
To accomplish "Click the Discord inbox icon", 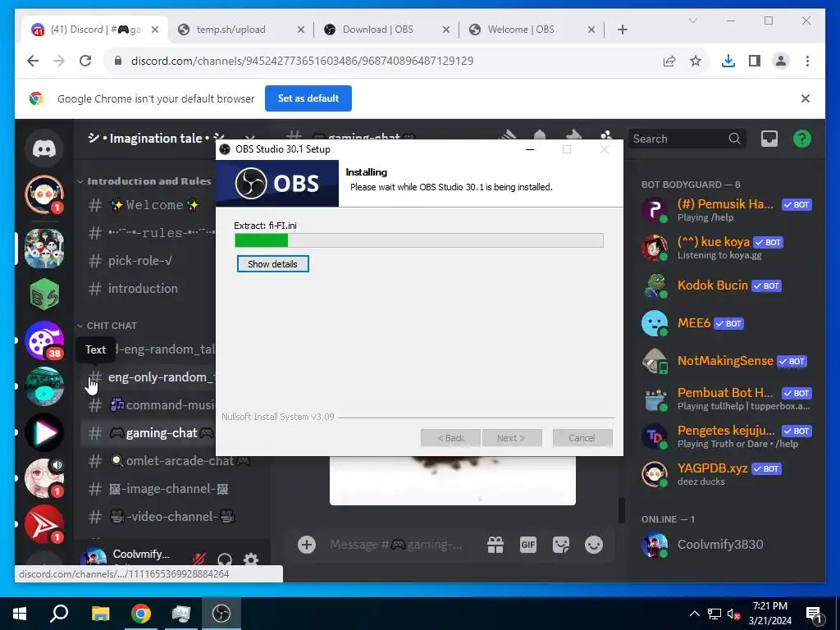I will click(x=769, y=139).
